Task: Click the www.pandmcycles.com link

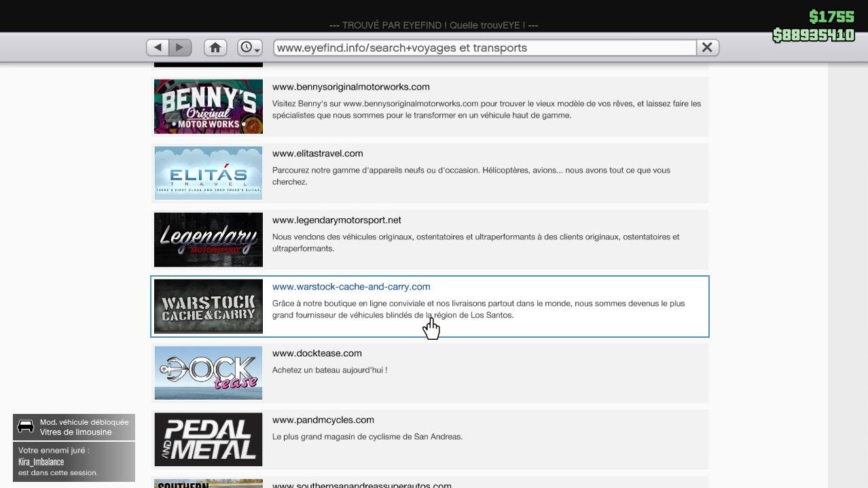Action: [323, 420]
